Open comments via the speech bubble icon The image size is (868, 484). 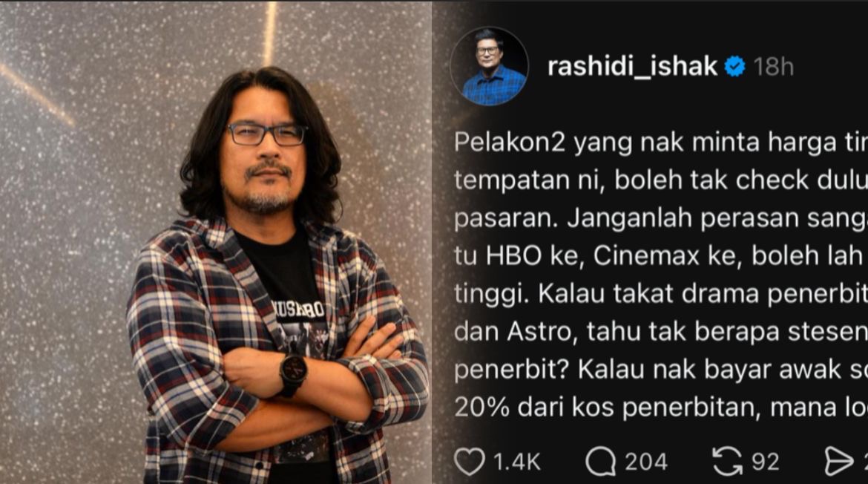point(601,461)
